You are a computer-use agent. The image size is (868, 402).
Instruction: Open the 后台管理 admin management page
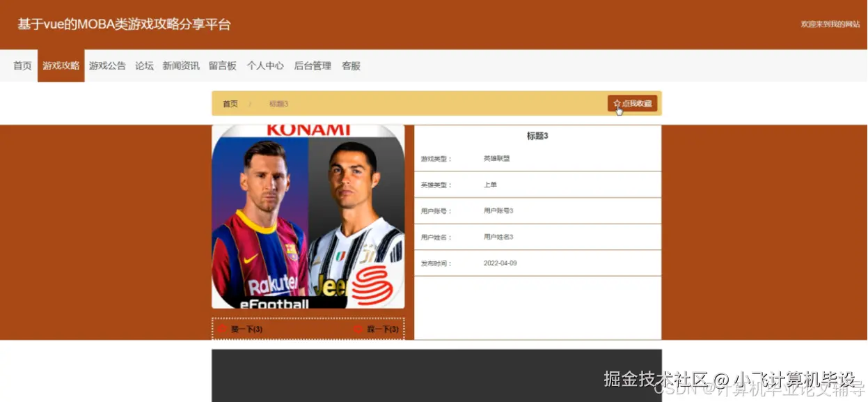(313, 65)
